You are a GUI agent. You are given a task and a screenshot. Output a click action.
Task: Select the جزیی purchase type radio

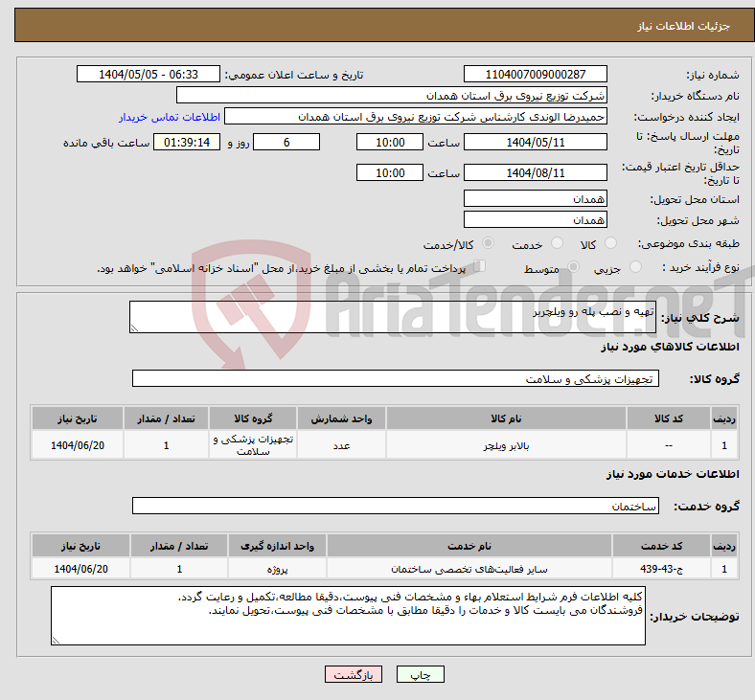[x=635, y=266]
